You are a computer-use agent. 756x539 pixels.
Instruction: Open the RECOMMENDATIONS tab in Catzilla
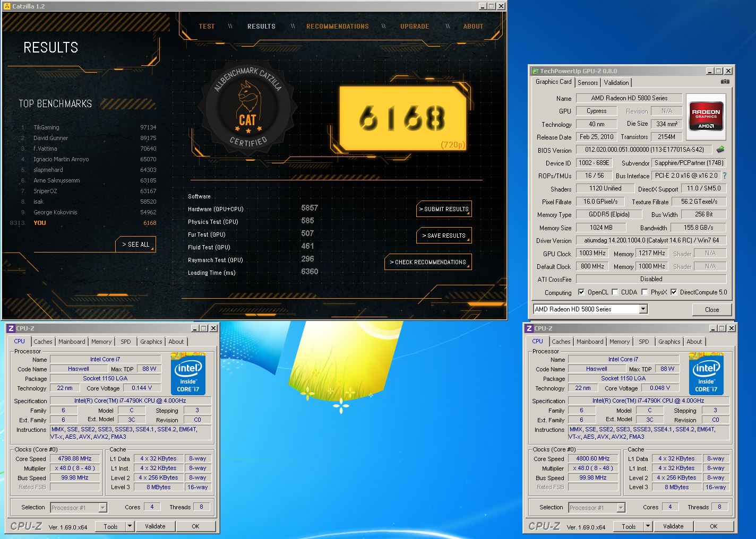[x=338, y=26]
